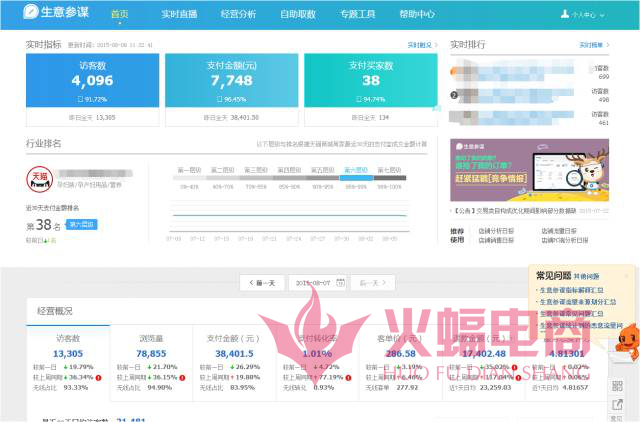The height and width of the screenshot is (422, 640).
Task: Click the 昨日全天 38,401.50 text
Action: pos(231,118)
